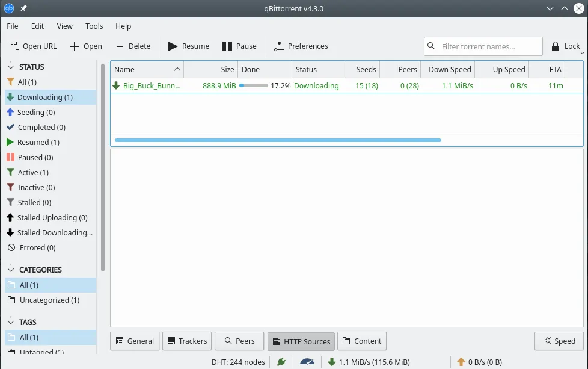
Task: Sort by the Up Speed column
Action: (x=502, y=69)
